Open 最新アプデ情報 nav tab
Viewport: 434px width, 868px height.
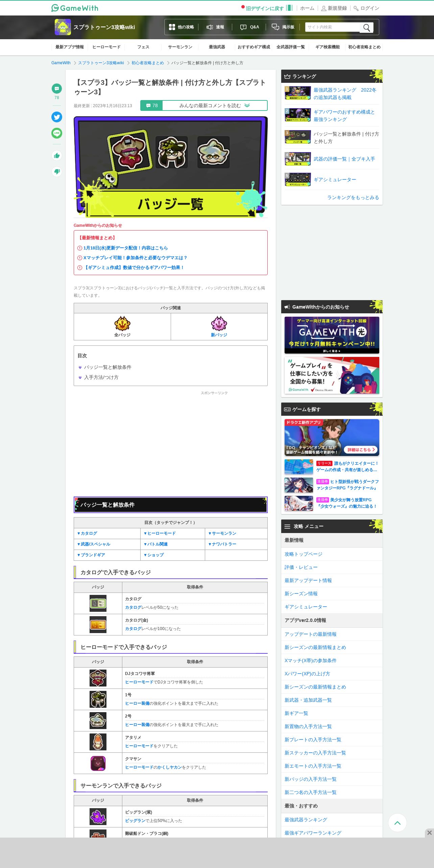tap(70, 47)
